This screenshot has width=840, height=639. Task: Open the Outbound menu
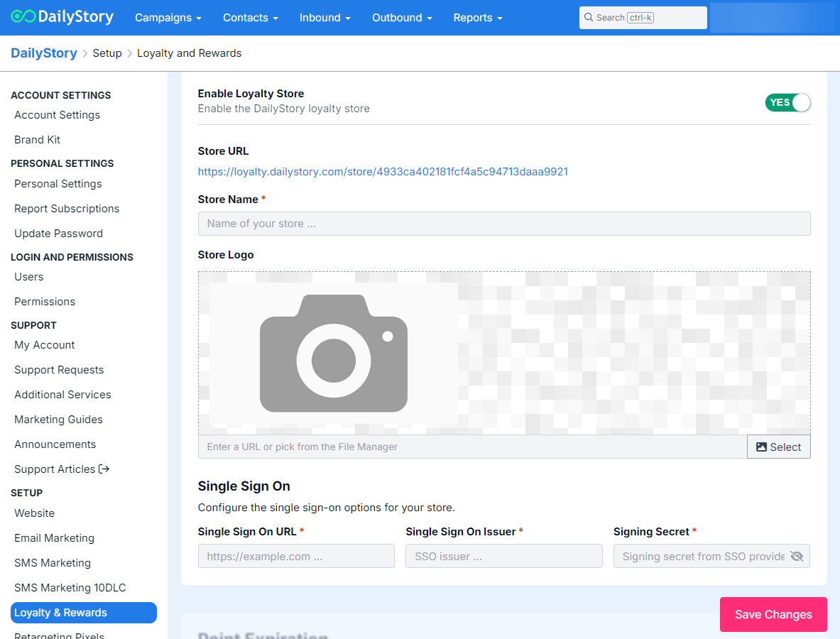coord(402,18)
